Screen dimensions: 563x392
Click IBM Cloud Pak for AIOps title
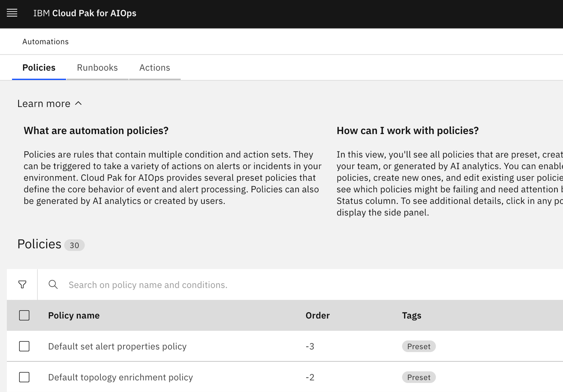85,13
